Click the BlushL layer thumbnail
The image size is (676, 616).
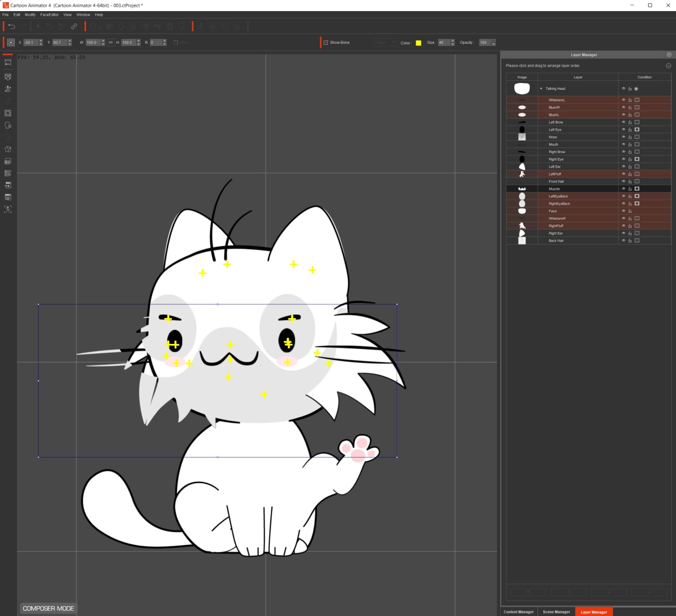pyautogui.click(x=522, y=115)
